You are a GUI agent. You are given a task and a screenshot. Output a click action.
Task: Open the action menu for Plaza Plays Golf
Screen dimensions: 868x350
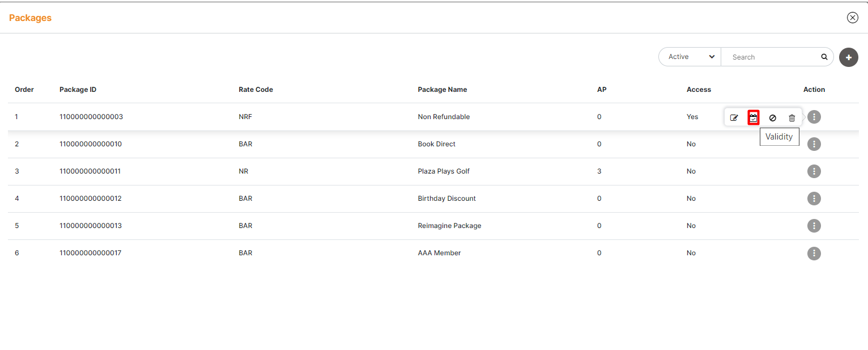(x=814, y=171)
